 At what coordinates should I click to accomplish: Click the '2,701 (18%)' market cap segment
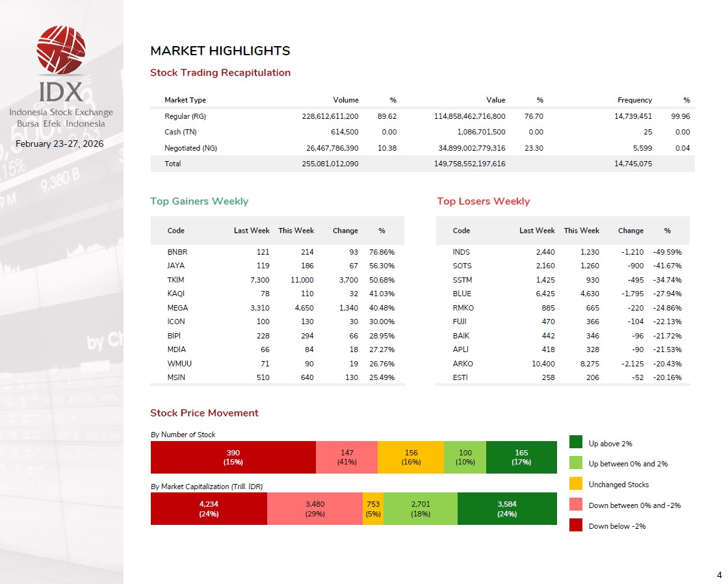[x=421, y=509]
